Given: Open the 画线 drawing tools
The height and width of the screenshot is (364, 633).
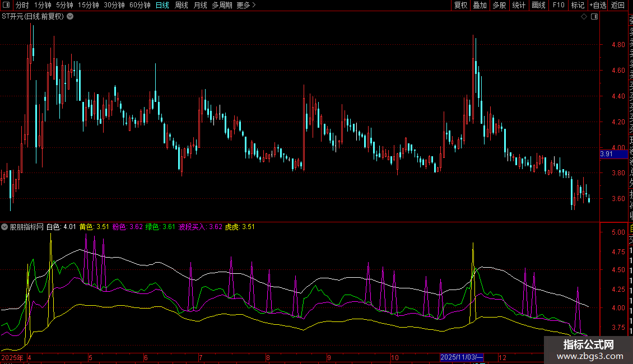Looking at the screenshot, I should 538,5.
